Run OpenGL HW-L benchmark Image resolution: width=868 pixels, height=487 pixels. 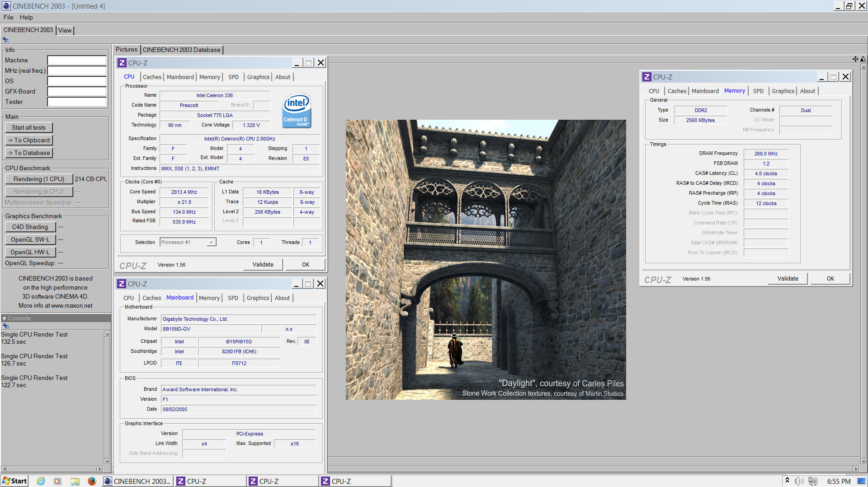[30, 253]
